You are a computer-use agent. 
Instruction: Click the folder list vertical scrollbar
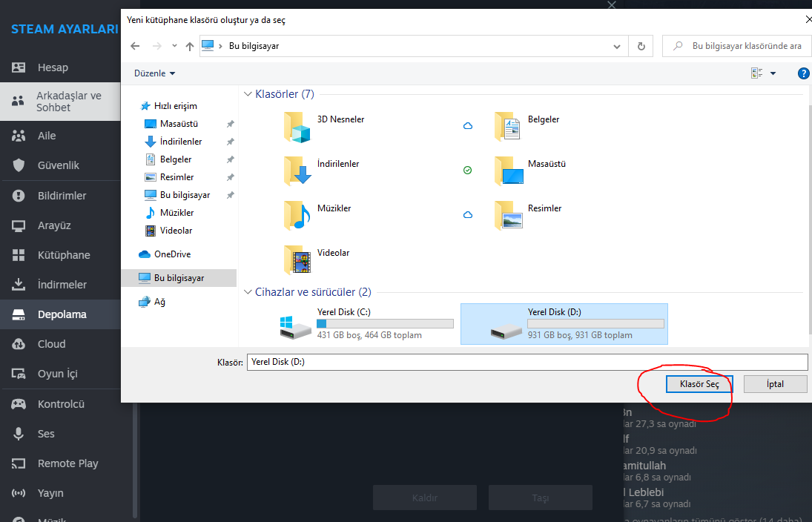(809, 219)
